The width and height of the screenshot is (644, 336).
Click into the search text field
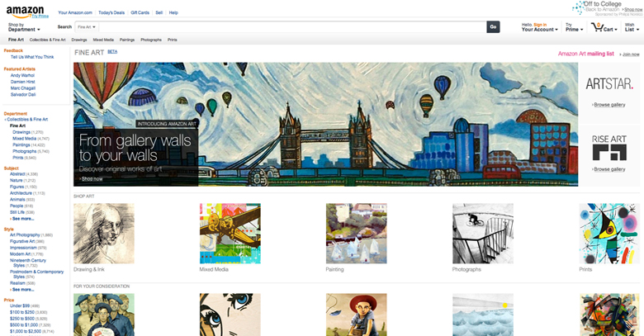(x=292, y=27)
